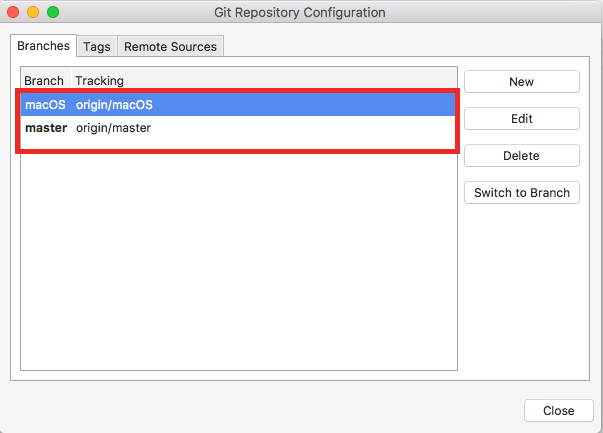
Task: Click the Tracking column header
Action: point(99,80)
